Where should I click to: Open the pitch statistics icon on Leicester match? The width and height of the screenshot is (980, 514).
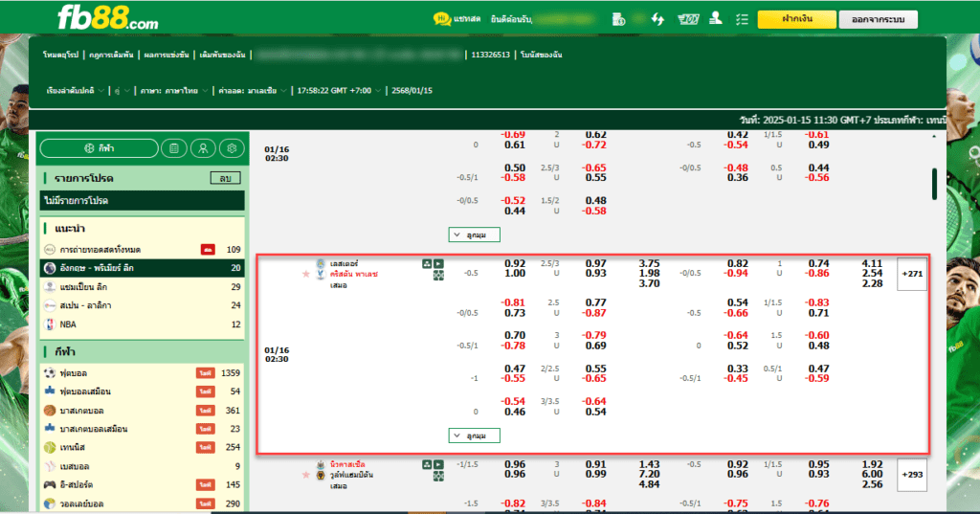point(438,275)
